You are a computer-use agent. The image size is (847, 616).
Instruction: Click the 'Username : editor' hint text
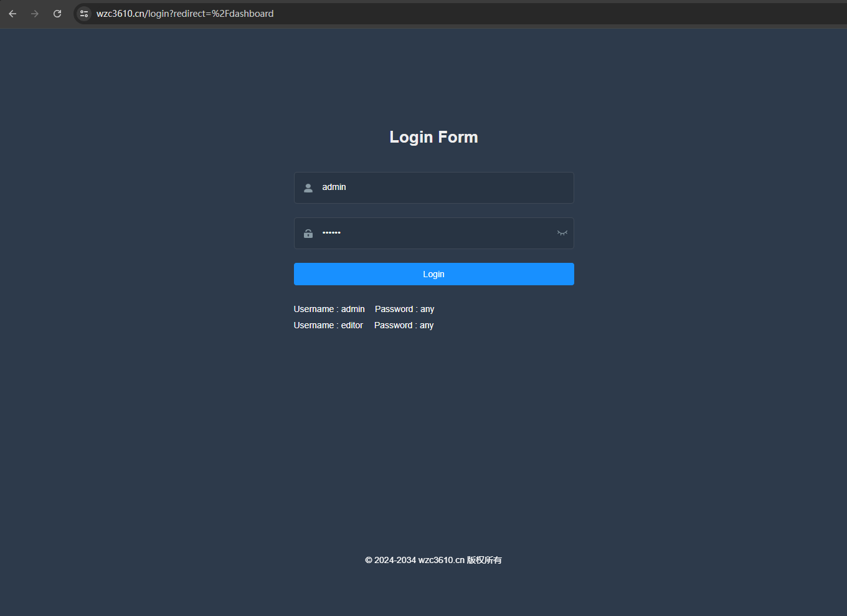point(328,325)
